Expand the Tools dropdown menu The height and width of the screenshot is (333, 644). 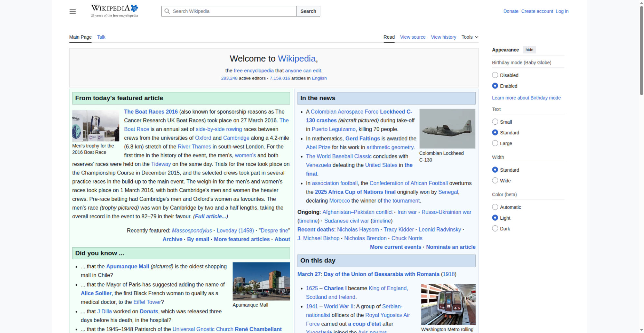(x=469, y=37)
